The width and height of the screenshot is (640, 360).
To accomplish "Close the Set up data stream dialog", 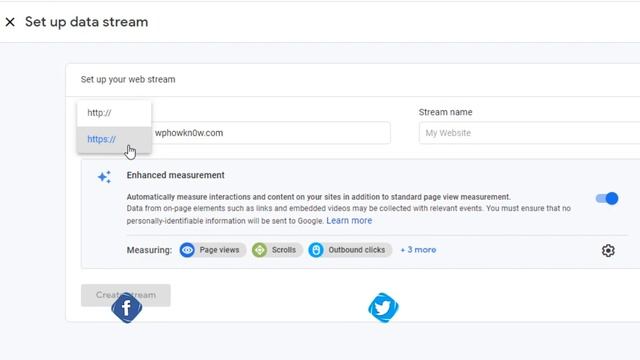I will pyautogui.click(x=10, y=22).
